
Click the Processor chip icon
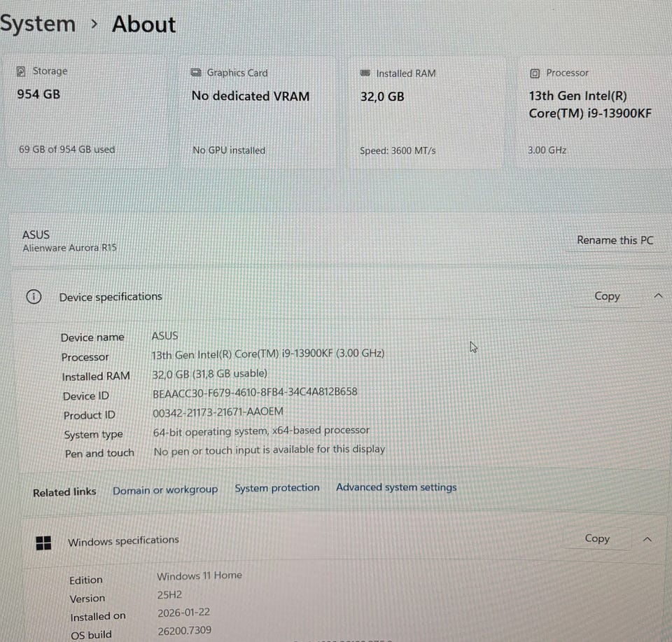(535, 74)
